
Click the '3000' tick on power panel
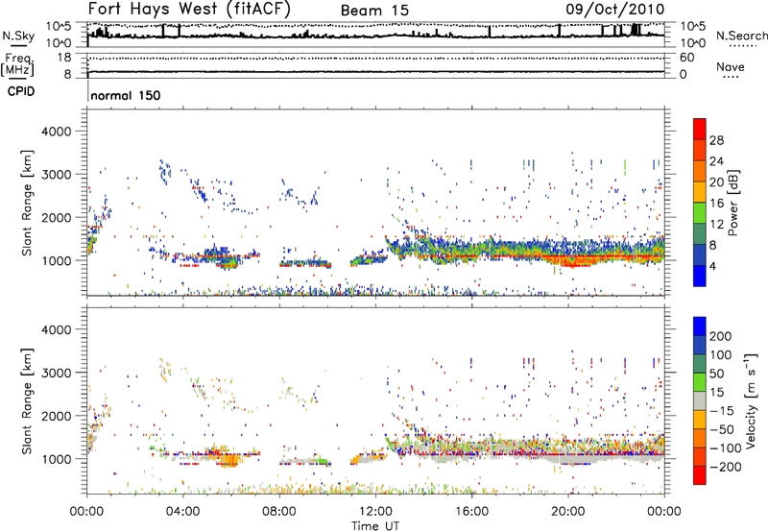pos(56,175)
